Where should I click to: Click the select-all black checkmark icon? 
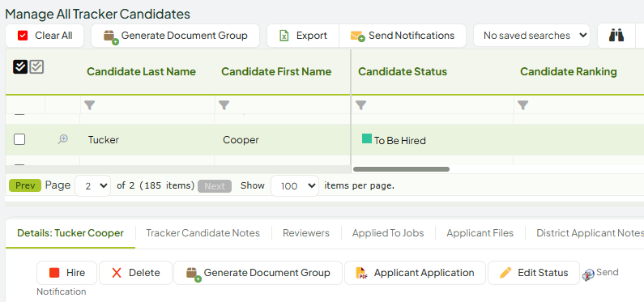20,66
